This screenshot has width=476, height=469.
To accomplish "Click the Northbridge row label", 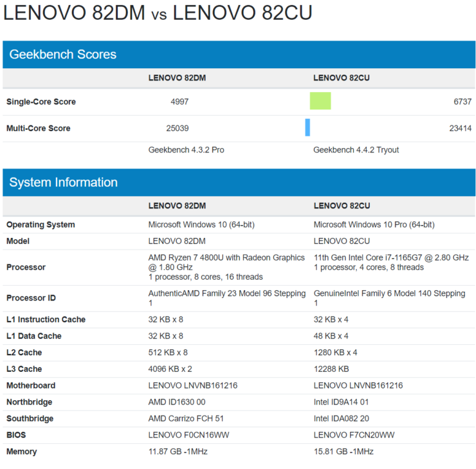I will (29, 402).
